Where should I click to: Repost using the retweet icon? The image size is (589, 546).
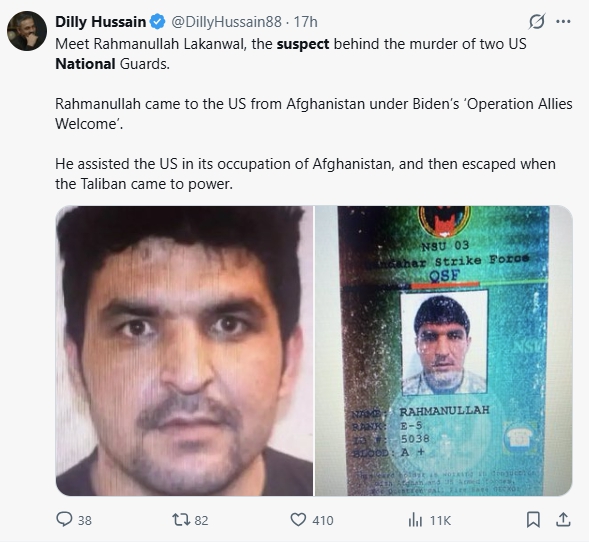(x=181, y=520)
